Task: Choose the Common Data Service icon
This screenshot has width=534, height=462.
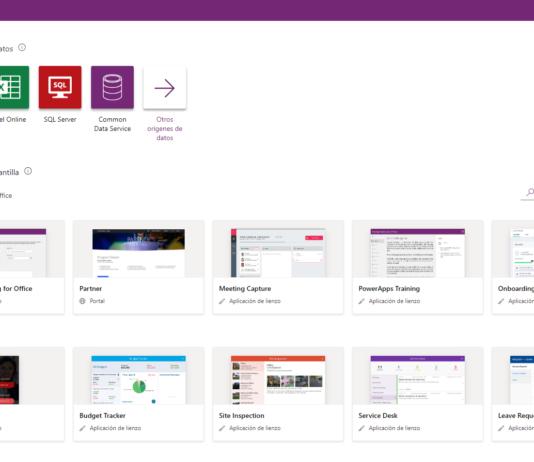Action: point(112,87)
